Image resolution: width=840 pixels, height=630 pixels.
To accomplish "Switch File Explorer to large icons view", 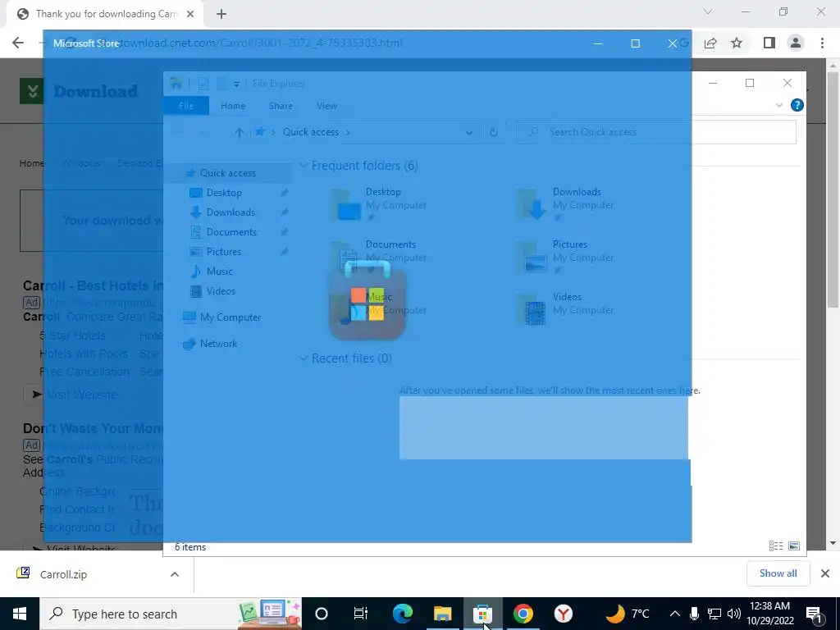I will [794, 546].
